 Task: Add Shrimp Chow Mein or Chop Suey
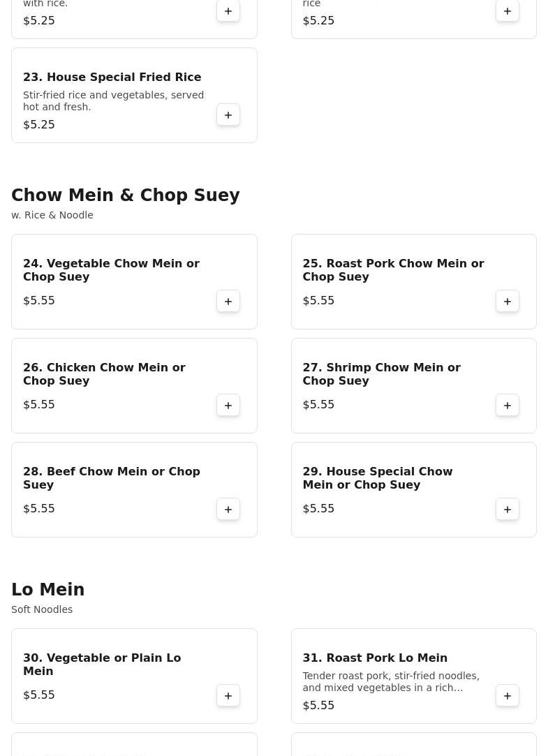[508, 405]
